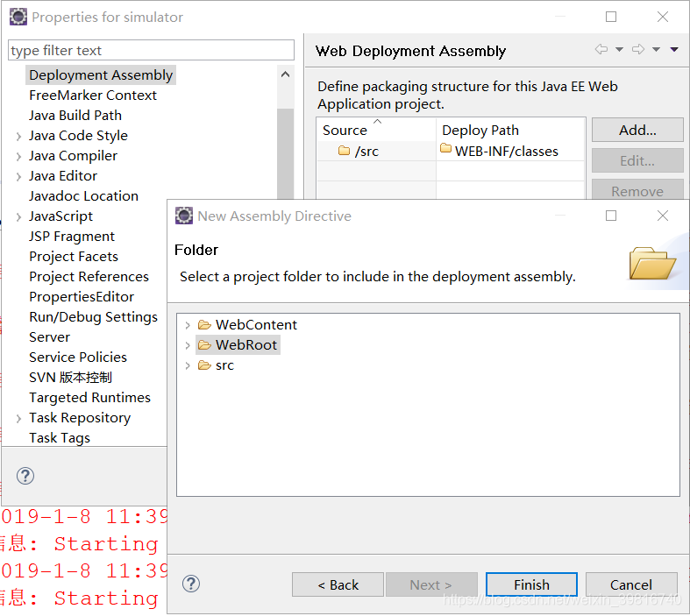Viewport: 690px width, 616px height.
Task: Click the Add... button
Action: 637,130
